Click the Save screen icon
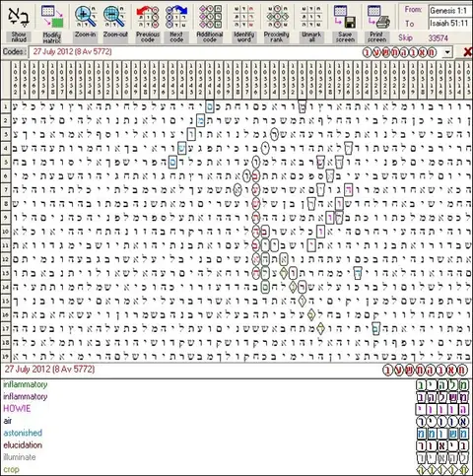473x476 pixels. (x=345, y=17)
